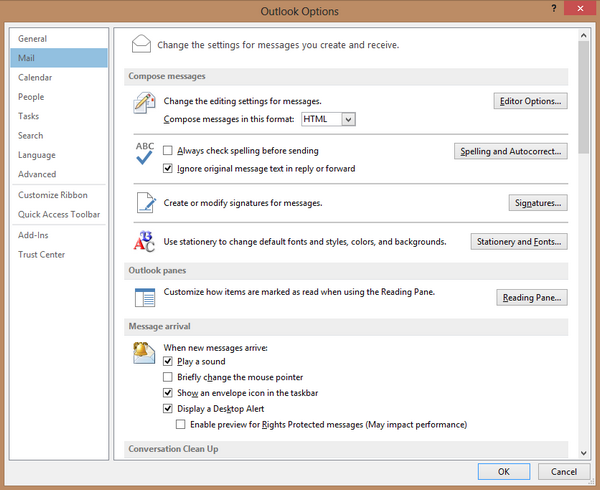Click 'Compose messages in this format' label

pyautogui.click(x=229, y=119)
